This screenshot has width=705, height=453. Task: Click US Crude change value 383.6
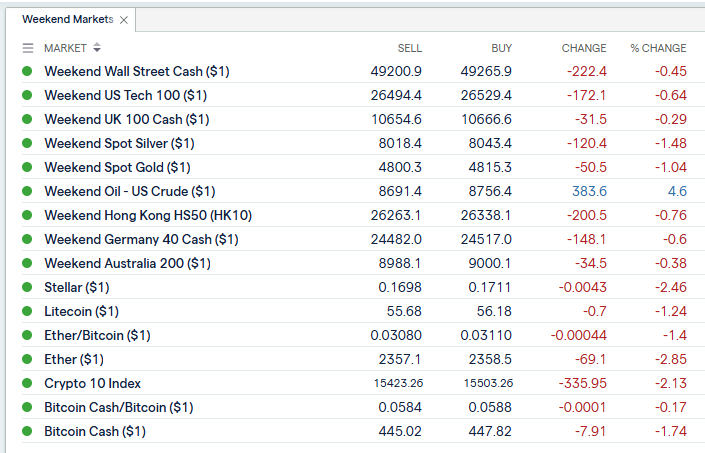click(x=589, y=191)
